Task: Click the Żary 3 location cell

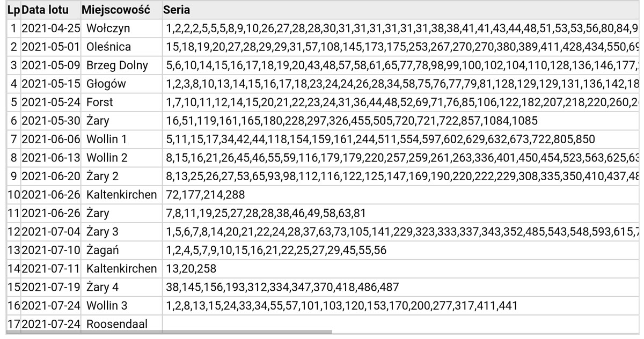Action: (x=103, y=232)
